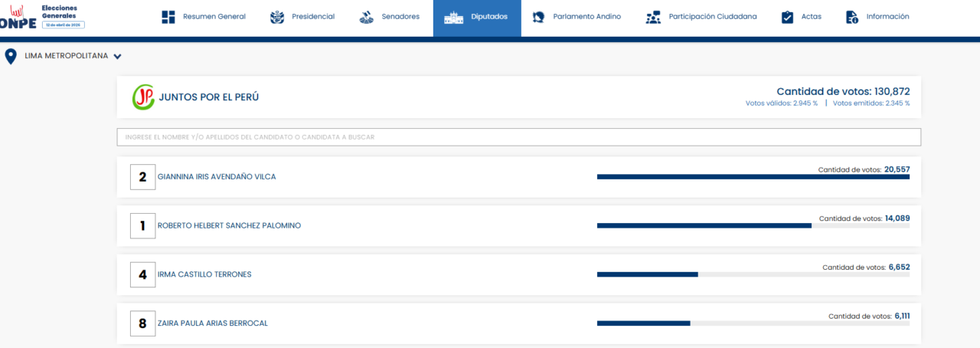Click the number 8 box for Zaira Arias
The width and height of the screenshot is (980, 348).
[x=142, y=323]
